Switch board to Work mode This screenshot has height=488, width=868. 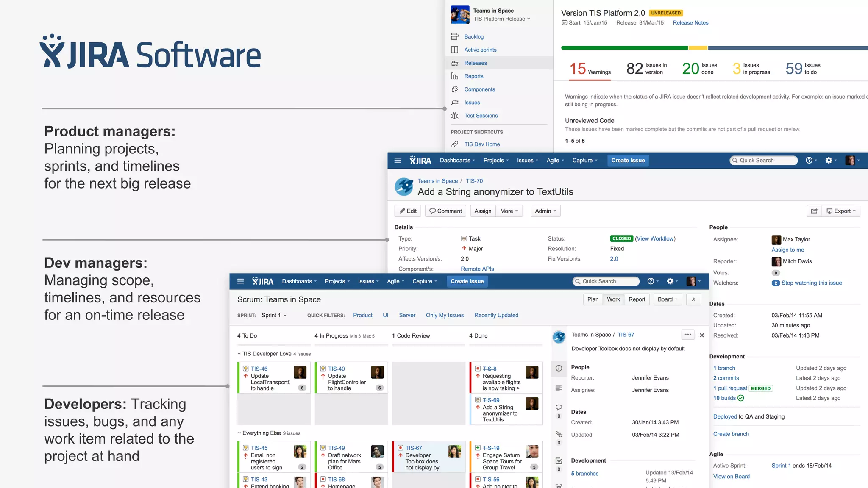613,299
